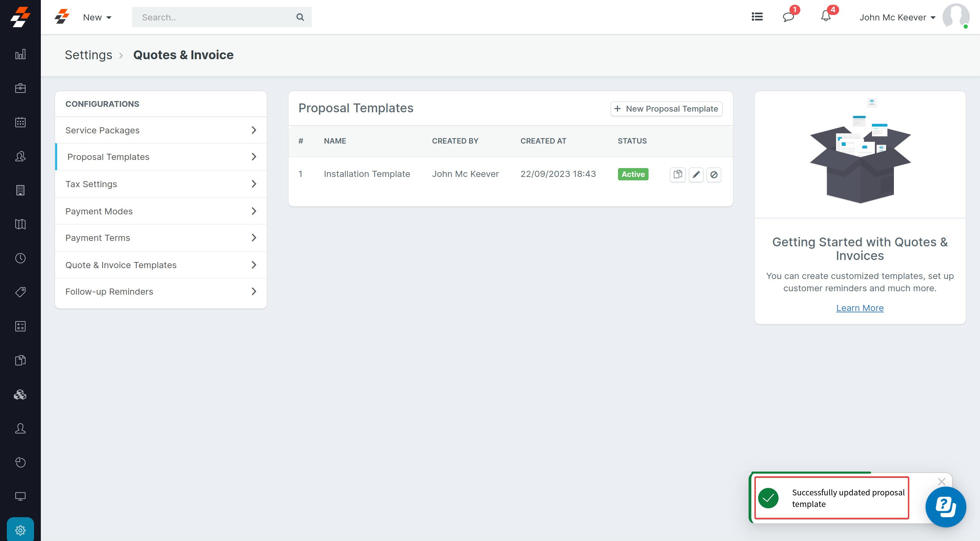Viewport: 980px width, 541px height.
Task: Select Tax Settings in configurations
Action: 161,184
